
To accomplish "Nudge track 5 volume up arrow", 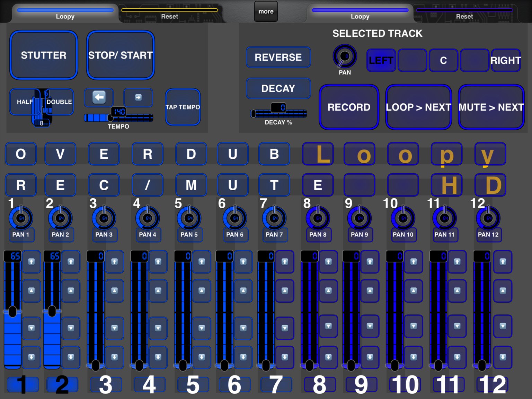I will [x=202, y=291].
